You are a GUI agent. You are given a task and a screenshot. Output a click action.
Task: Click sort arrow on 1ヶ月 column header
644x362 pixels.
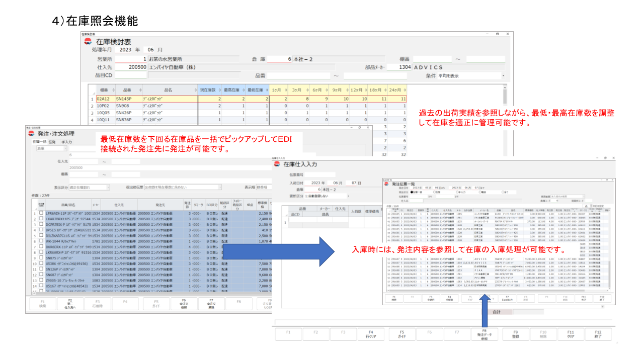[x=286, y=90]
